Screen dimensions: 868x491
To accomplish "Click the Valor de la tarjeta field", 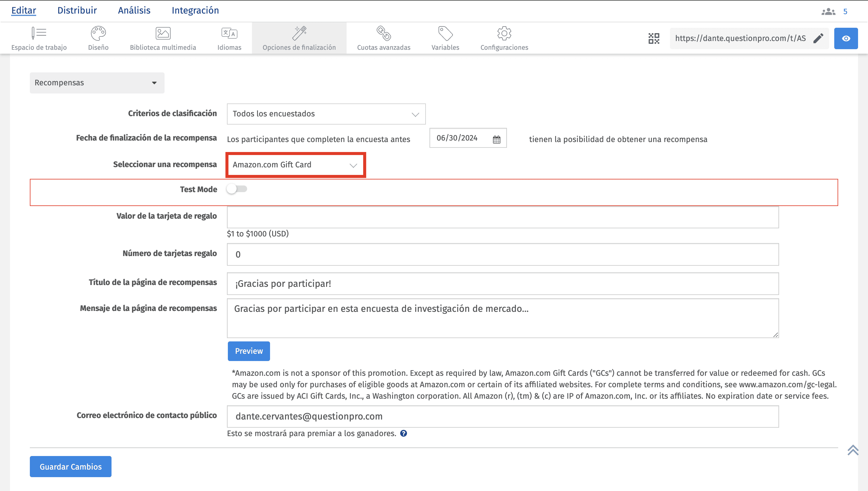I will pyautogui.click(x=502, y=217).
